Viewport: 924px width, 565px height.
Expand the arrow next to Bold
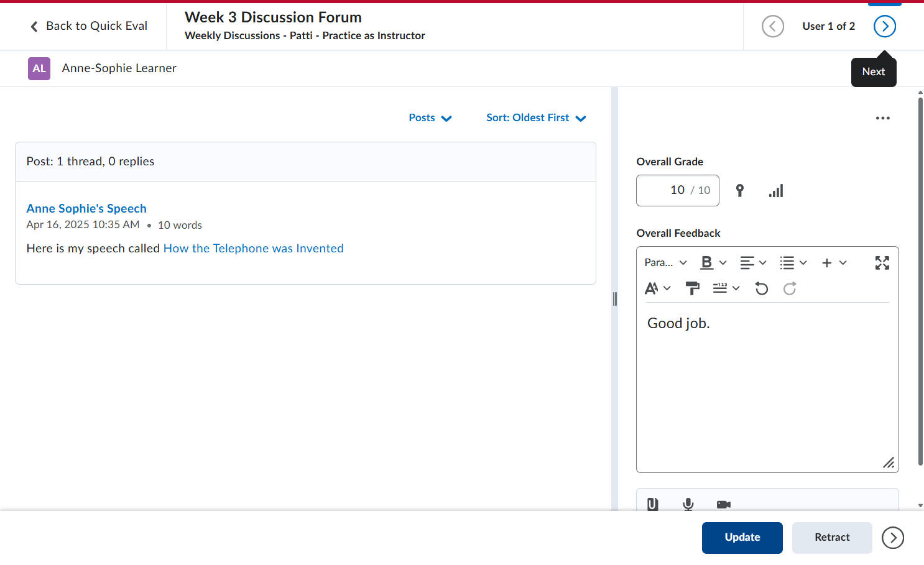click(723, 263)
